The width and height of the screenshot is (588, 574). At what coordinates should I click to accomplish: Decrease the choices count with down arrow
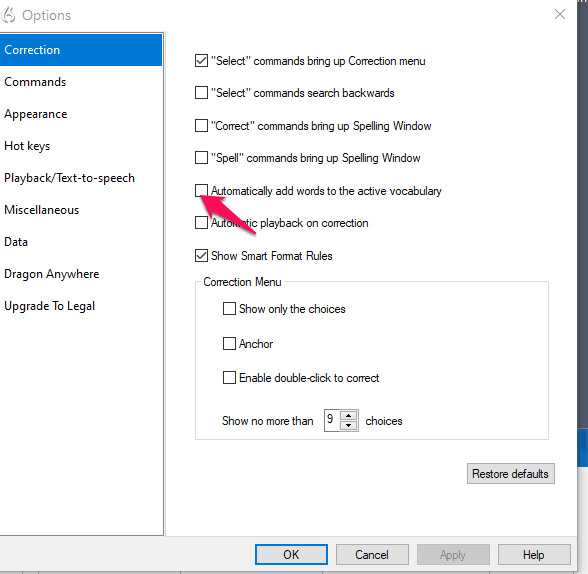click(x=349, y=425)
